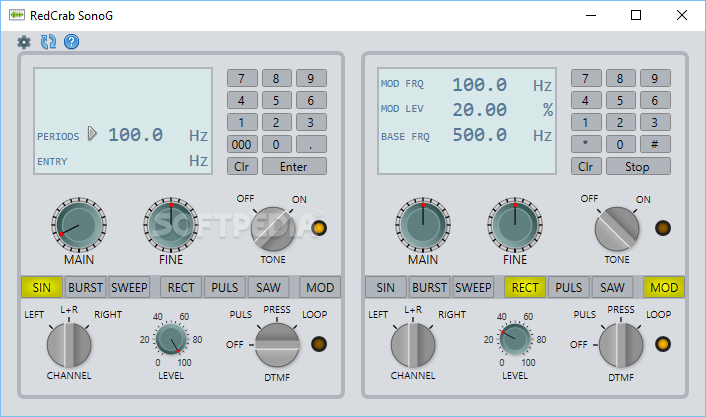Click the left panel LEVEL knob
This screenshot has height=417, width=706.
(x=171, y=339)
